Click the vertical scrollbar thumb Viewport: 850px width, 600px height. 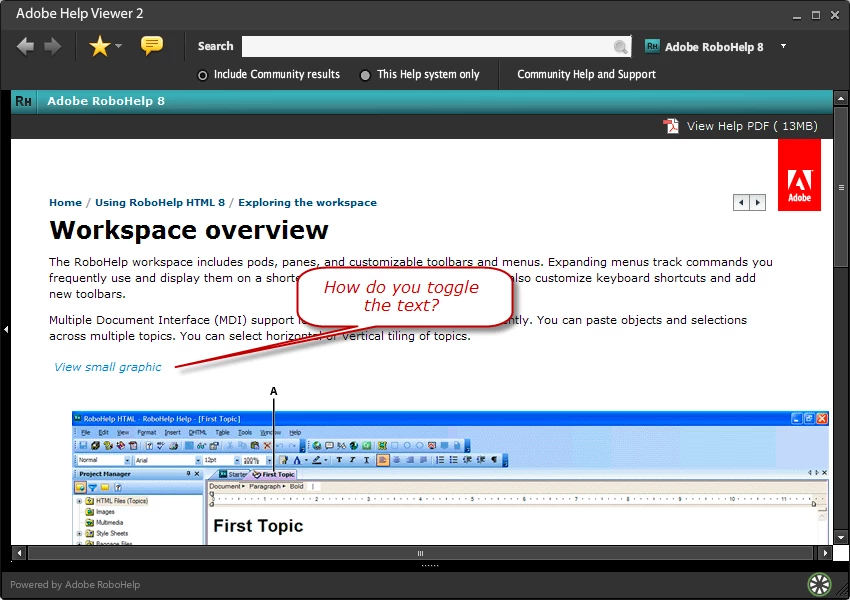pyautogui.click(x=841, y=187)
